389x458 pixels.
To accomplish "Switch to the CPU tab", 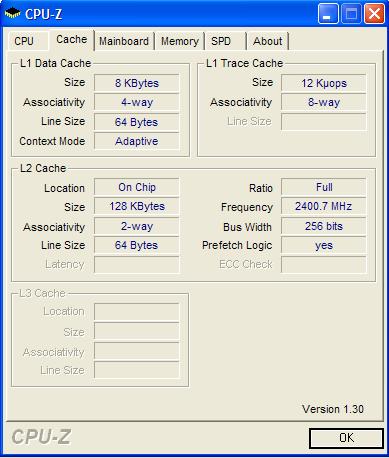I will pyautogui.click(x=24, y=41).
